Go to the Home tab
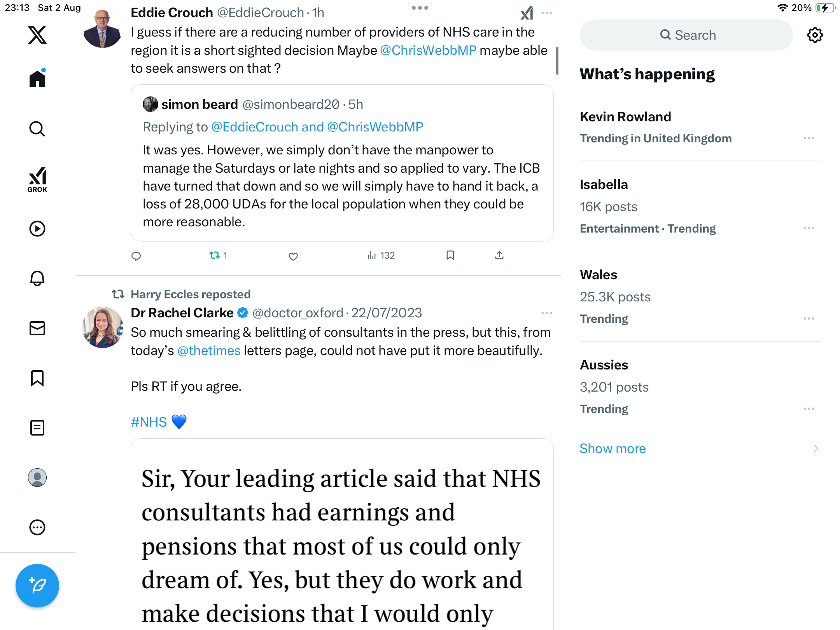840x630 pixels. point(37,79)
